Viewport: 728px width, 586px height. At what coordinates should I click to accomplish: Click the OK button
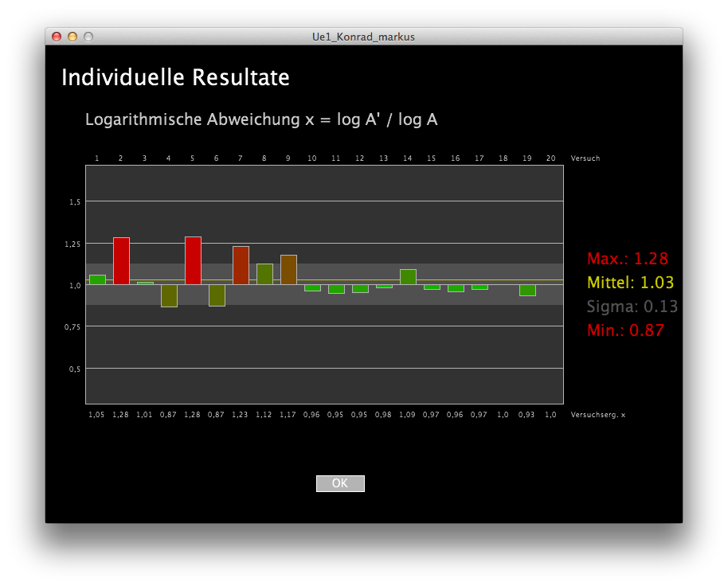tap(340, 483)
